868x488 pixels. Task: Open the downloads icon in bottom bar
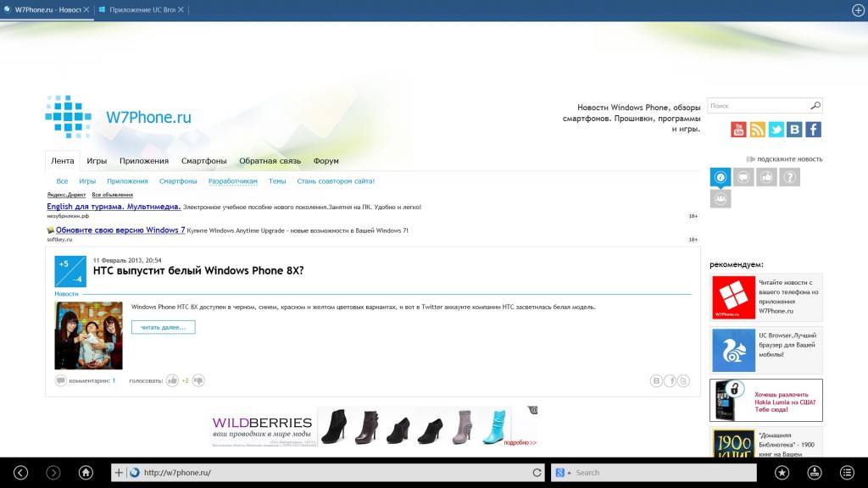[x=815, y=473]
